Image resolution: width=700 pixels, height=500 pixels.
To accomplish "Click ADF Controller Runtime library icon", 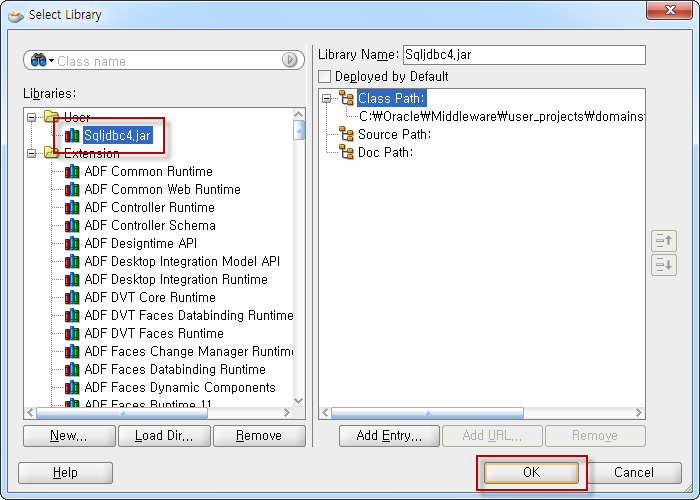I will (x=72, y=207).
